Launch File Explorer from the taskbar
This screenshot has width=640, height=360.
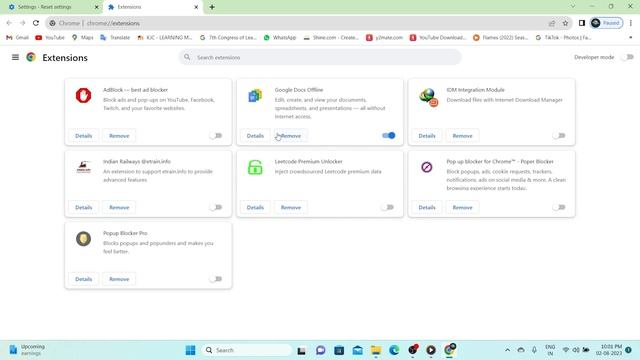[x=376, y=350]
